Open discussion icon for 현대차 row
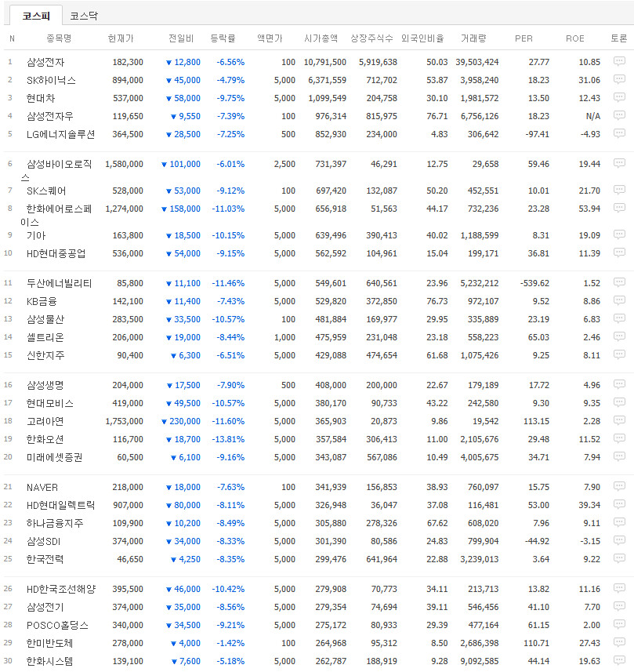This screenshot has height=672, width=634. tap(619, 97)
